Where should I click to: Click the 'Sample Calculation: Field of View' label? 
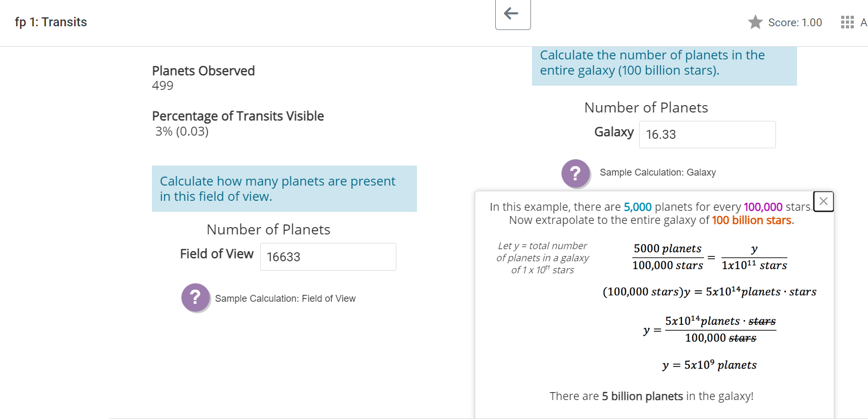tap(285, 298)
